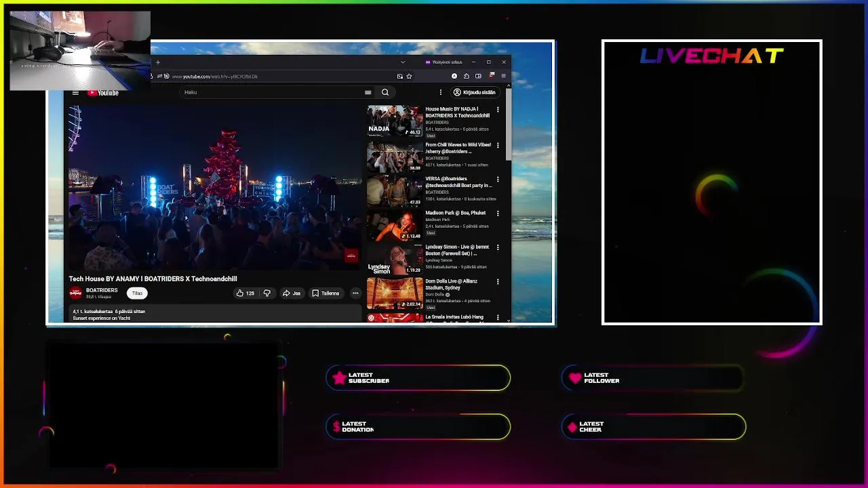
Task: Open options for VERSA @Boatriders video
Action: [x=498, y=180]
